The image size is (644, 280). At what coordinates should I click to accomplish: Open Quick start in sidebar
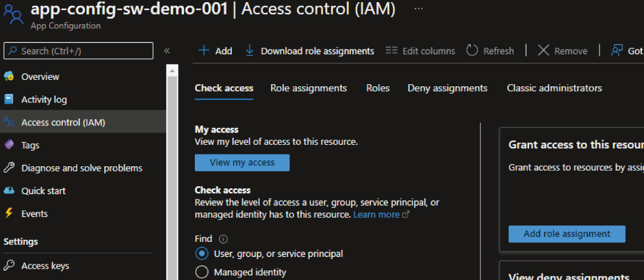[x=43, y=191]
